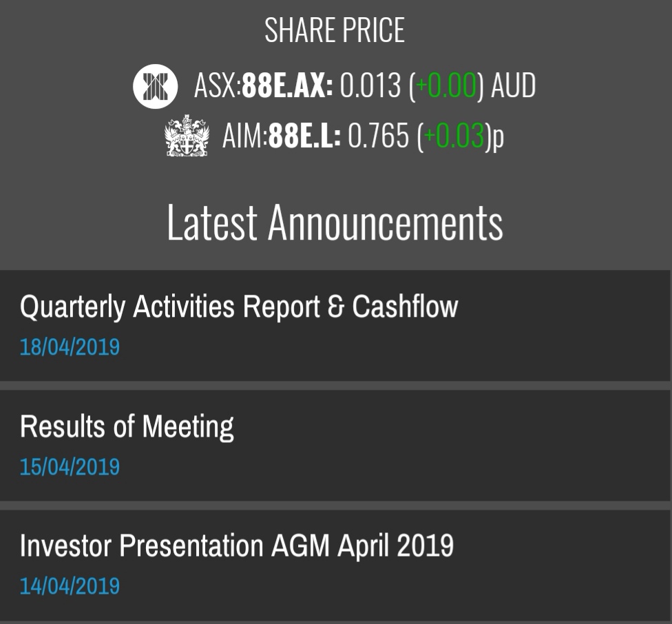Click the Latest Announcements heading
Viewport: 672px width, 624px height.
335,223
